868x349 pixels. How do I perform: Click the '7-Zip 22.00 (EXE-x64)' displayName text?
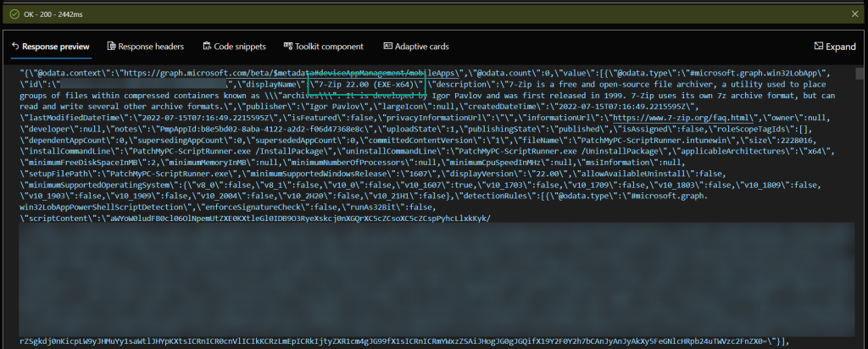[x=367, y=84]
